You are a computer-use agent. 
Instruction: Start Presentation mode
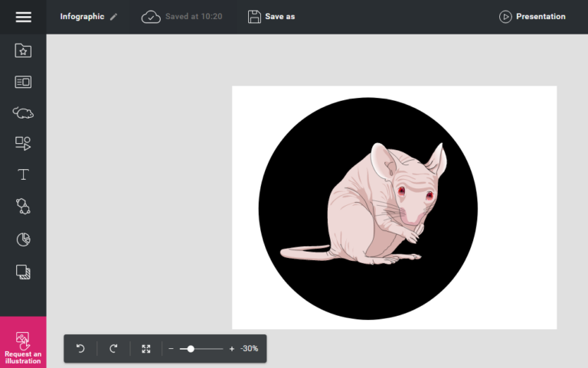(532, 17)
